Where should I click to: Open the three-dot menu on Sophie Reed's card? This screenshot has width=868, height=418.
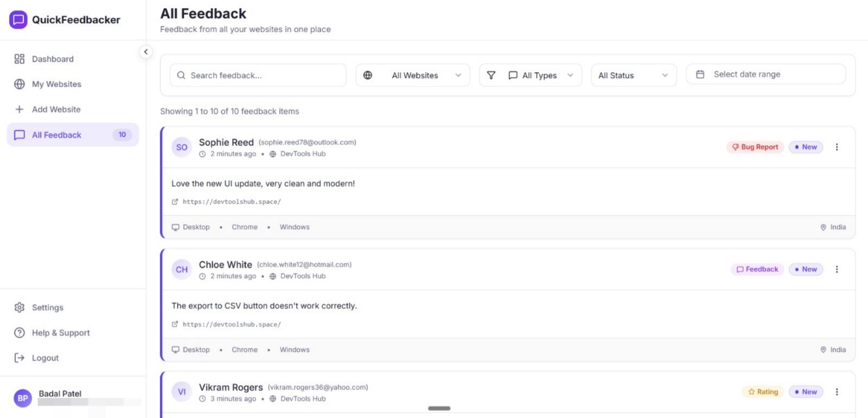[x=837, y=147]
